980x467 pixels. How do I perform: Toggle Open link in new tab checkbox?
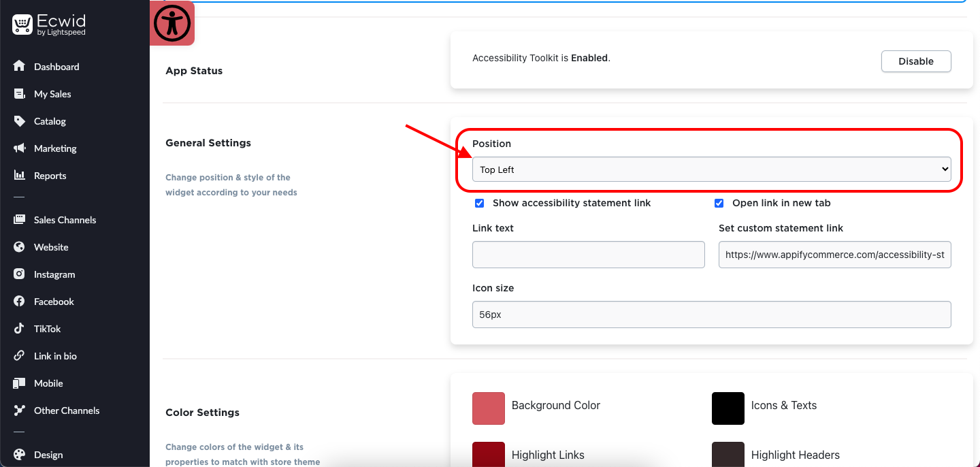719,203
